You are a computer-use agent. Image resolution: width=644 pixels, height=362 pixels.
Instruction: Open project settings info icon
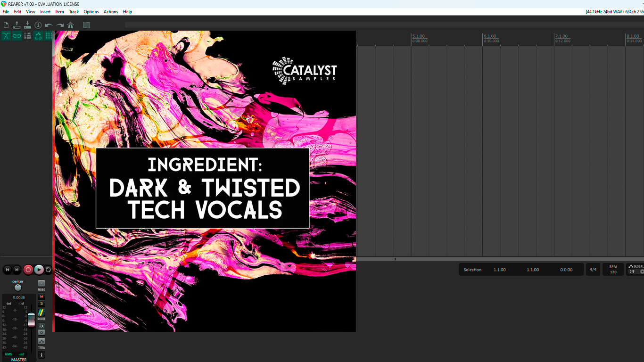[38, 25]
